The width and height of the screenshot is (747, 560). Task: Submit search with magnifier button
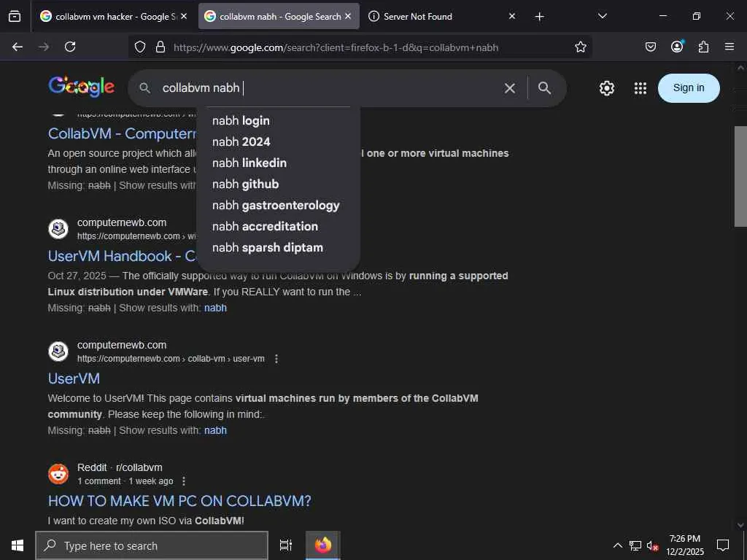pyautogui.click(x=544, y=88)
